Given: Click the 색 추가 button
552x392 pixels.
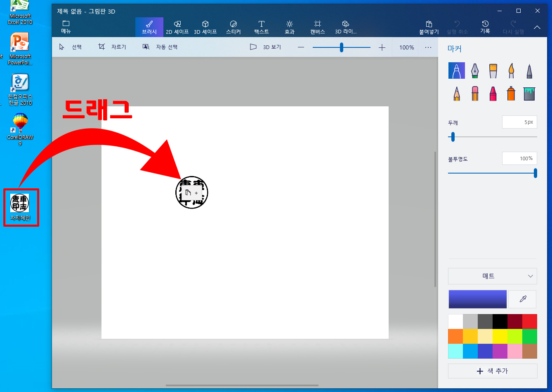Looking at the screenshot, I should 492,371.
